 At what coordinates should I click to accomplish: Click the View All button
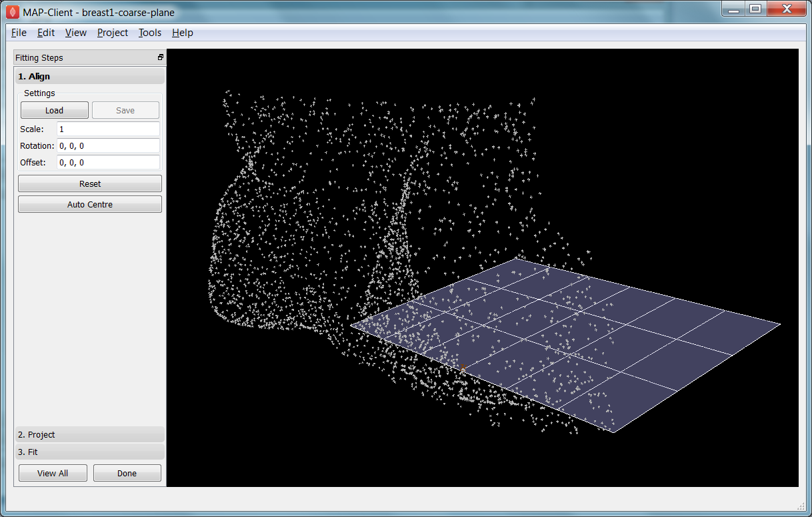click(x=53, y=473)
